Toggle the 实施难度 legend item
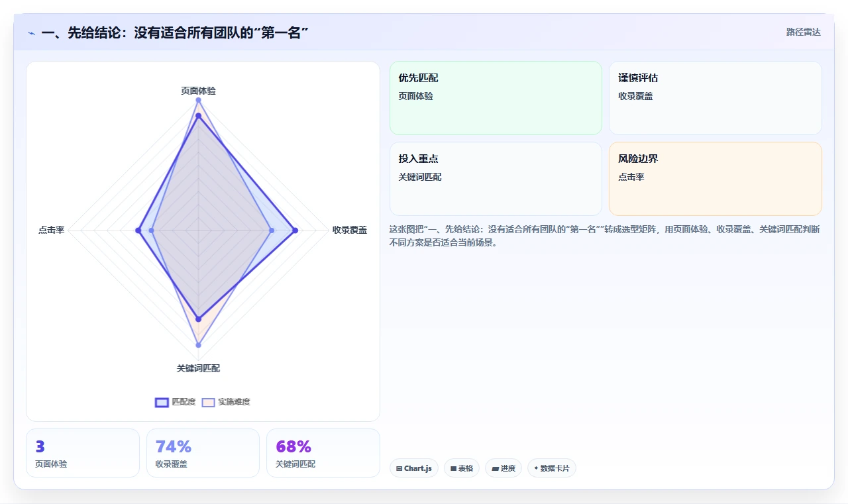Image resolution: width=848 pixels, height=504 pixels. click(226, 402)
